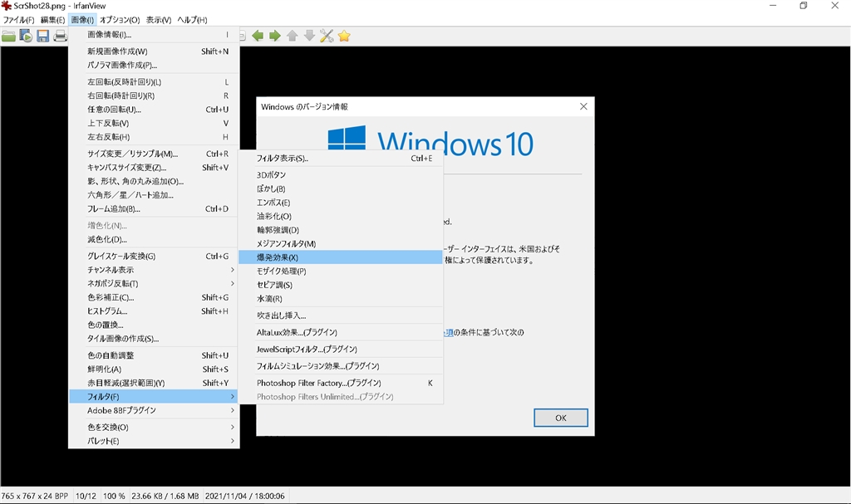
Task: Apply 爆発効果(X) filter
Action: (341, 257)
